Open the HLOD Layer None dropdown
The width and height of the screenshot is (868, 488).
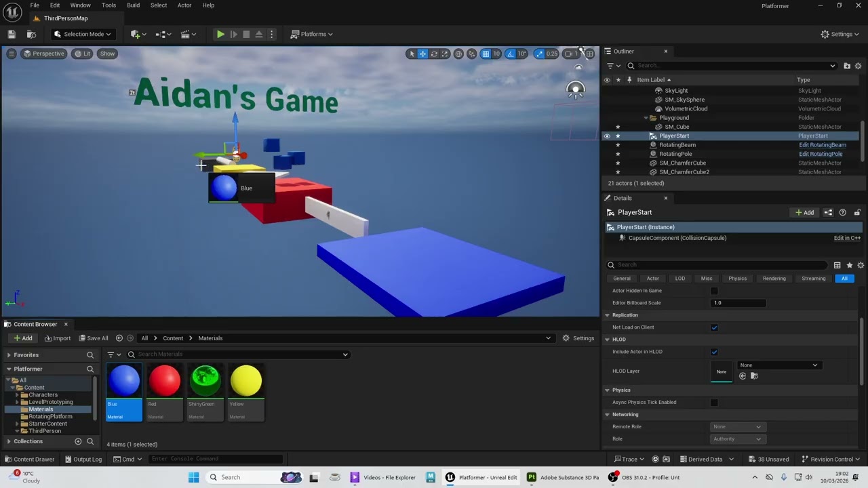coord(778,365)
